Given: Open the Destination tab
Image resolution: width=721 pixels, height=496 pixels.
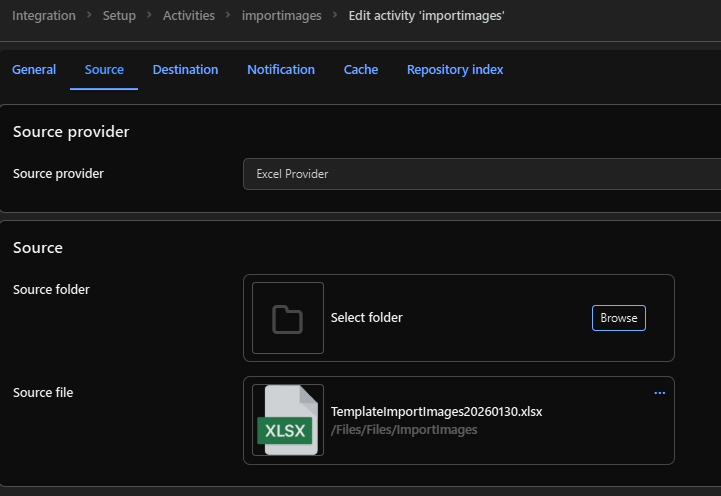Looking at the screenshot, I should (185, 69).
